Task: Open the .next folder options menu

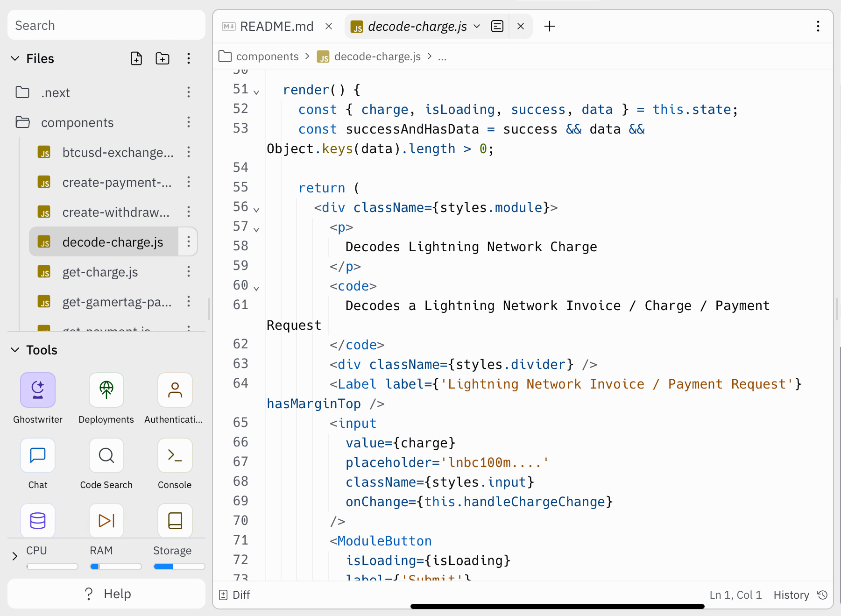Action: point(189,92)
